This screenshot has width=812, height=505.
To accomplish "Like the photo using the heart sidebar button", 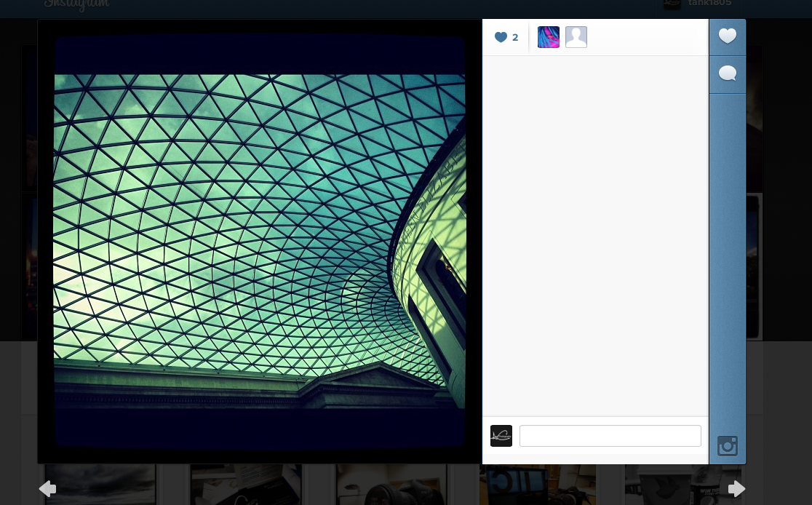I will click(x=727, y=36).
